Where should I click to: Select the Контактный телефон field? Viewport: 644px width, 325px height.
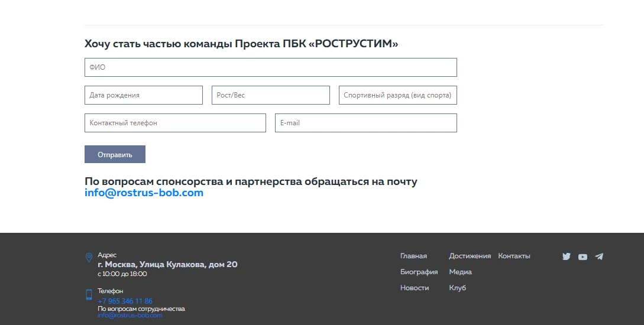tap(176, 123)
